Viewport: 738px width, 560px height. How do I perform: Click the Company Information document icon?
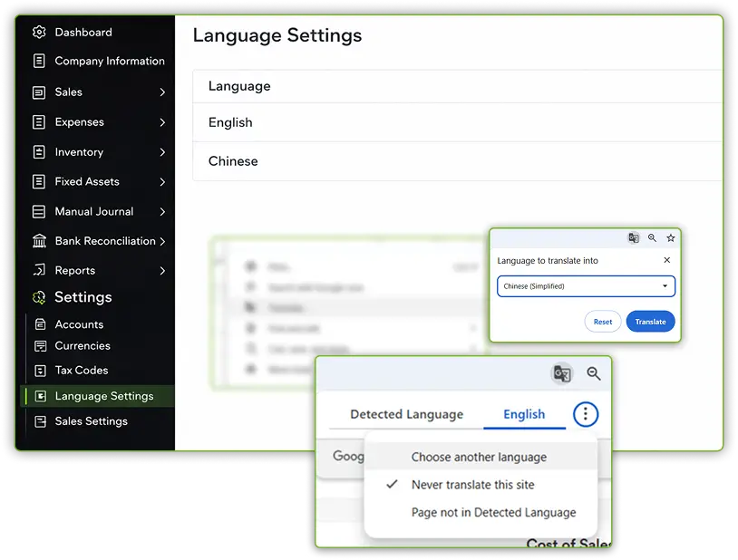(39, 62)
